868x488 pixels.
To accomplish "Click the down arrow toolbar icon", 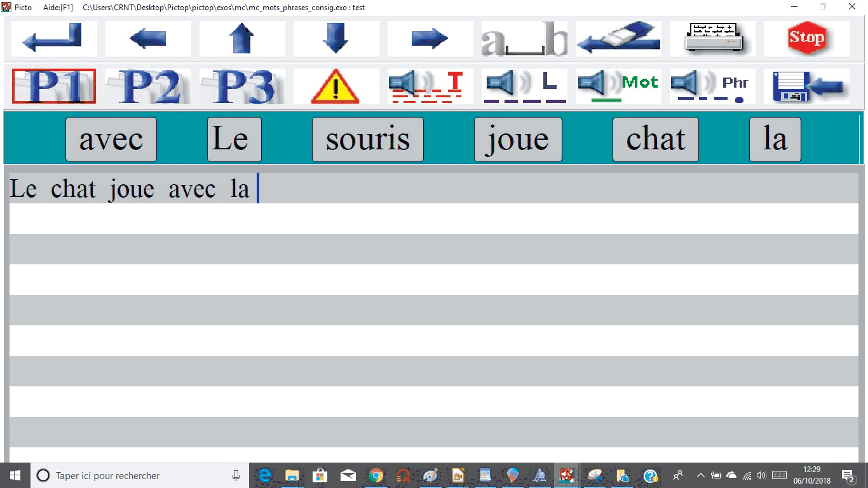I will pyautogui.click(x=336, y=39).
